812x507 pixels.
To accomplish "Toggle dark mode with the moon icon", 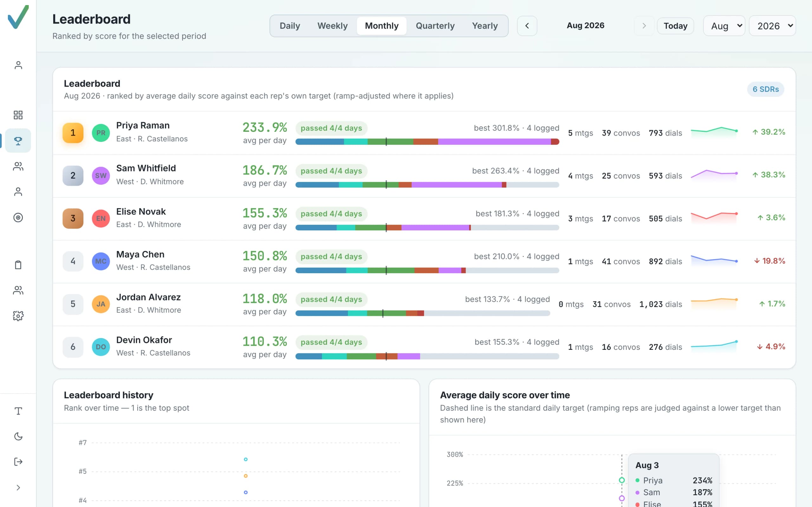I will click(18, 436).
